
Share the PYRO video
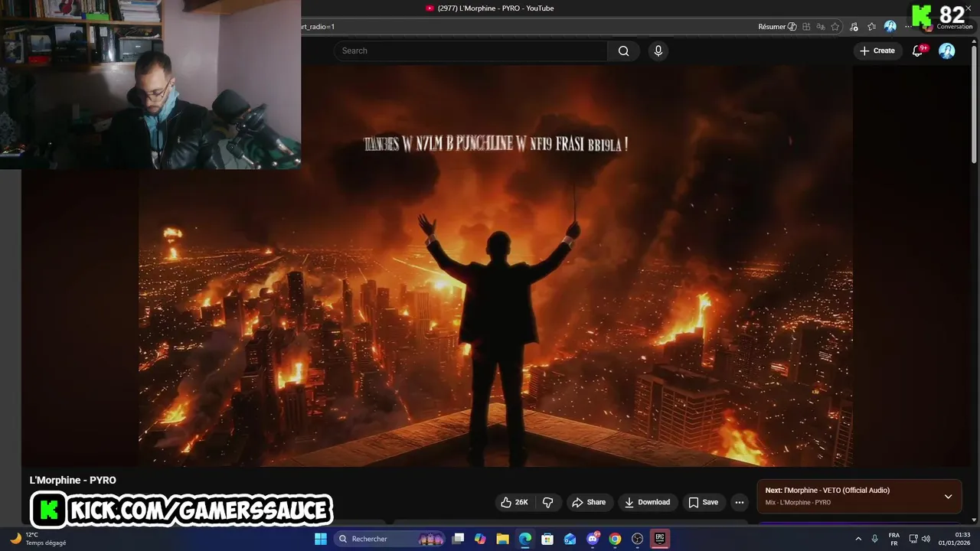(x=589, y=502)
